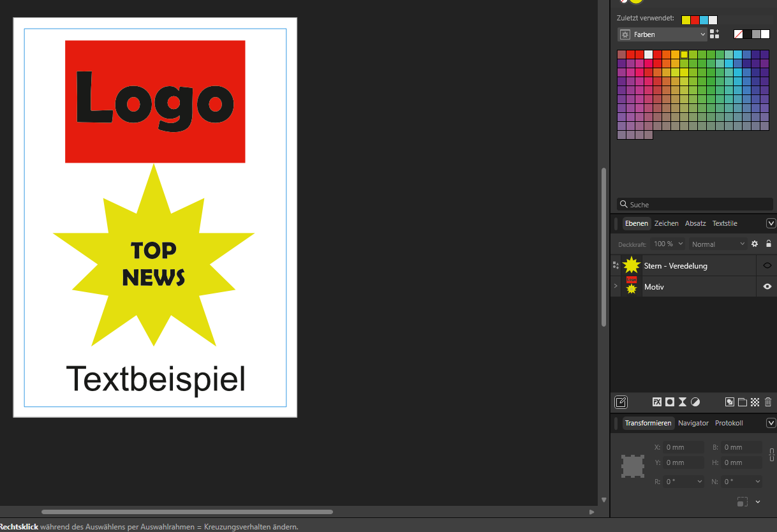Click the anchor point selector grid
The image size is (777, 532).
pyautogui.click(x=633, y=466)
